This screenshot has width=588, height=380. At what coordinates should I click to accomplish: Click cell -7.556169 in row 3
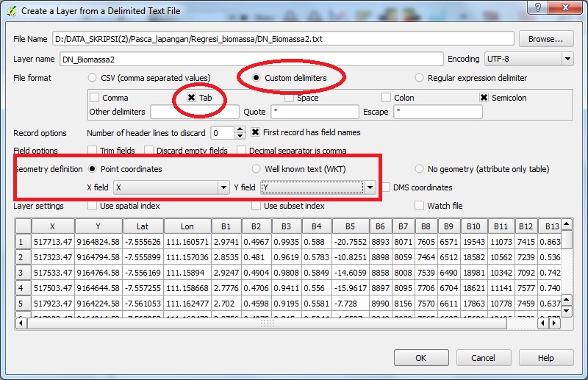tap(143, 273)
